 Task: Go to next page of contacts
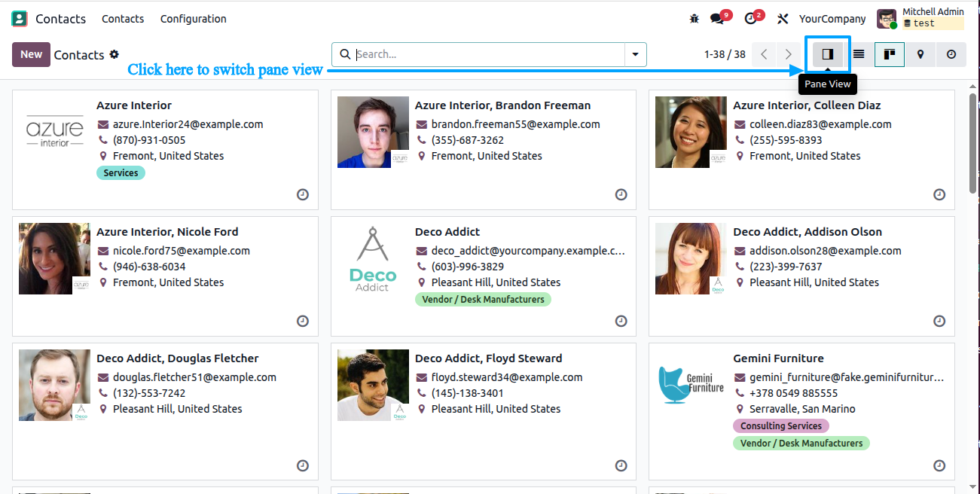coord(788,54)
